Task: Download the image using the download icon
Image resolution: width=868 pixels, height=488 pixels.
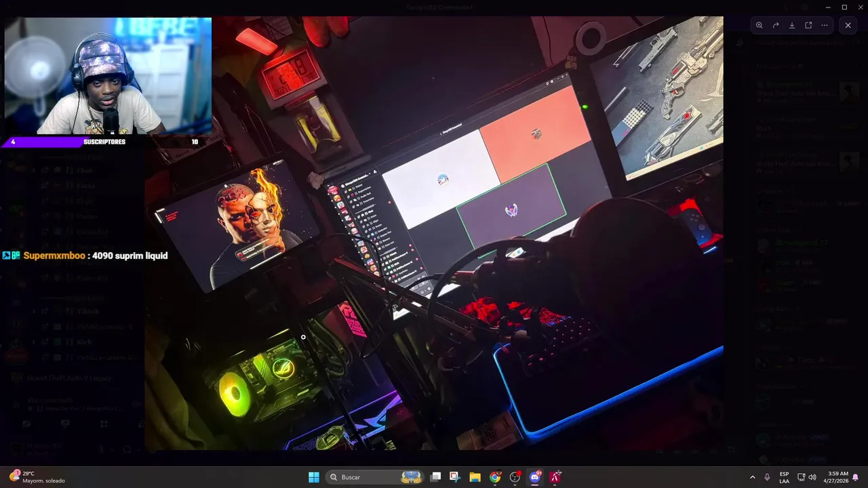Action: pyautogui.click(x=792, y=25)
